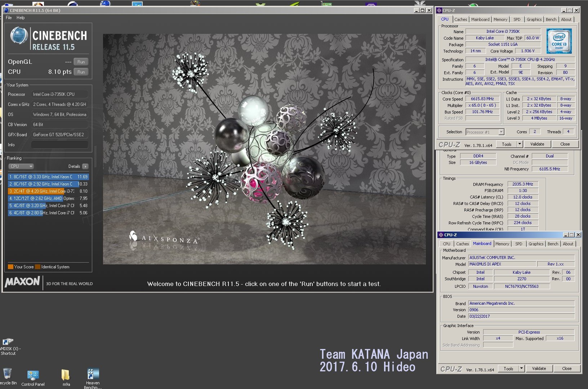Switch to Mainboard tab in top CPU-Z
Screen dimensions: 588x389
pos(480,19)
